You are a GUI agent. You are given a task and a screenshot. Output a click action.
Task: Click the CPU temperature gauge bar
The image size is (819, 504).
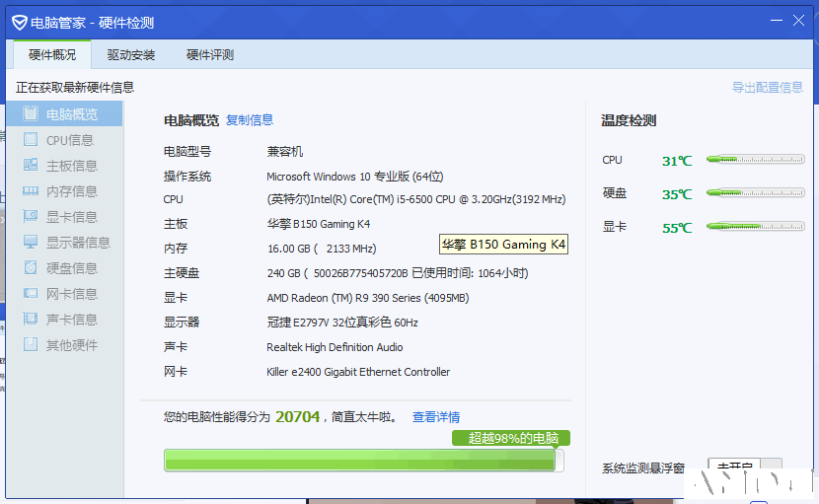click(x=755, y=160)
